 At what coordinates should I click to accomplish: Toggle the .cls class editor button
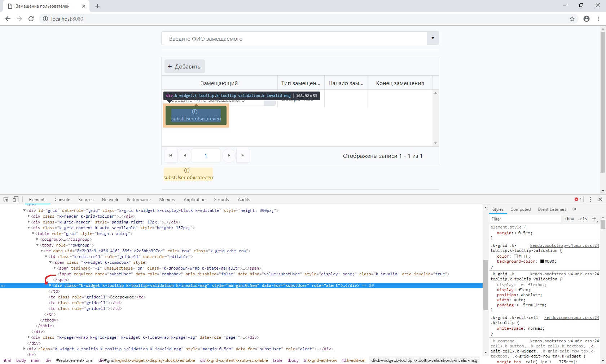(583, 219)
